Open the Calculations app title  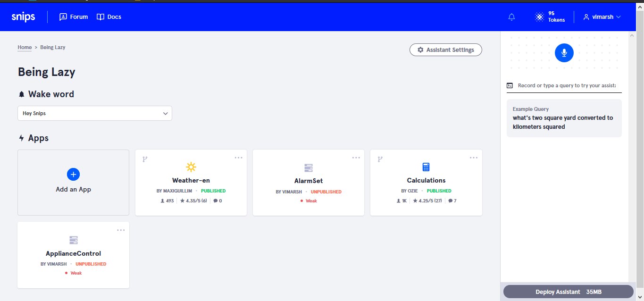[426, 180]
